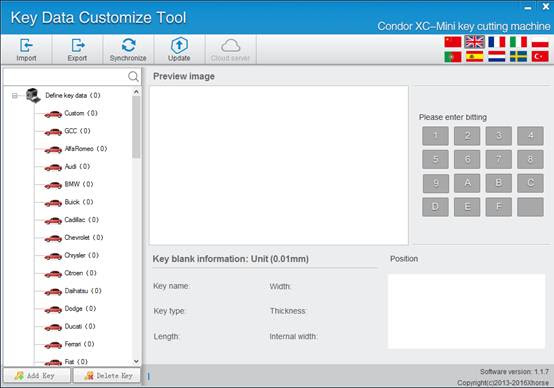Select the UK flag for English

point(474,42)
